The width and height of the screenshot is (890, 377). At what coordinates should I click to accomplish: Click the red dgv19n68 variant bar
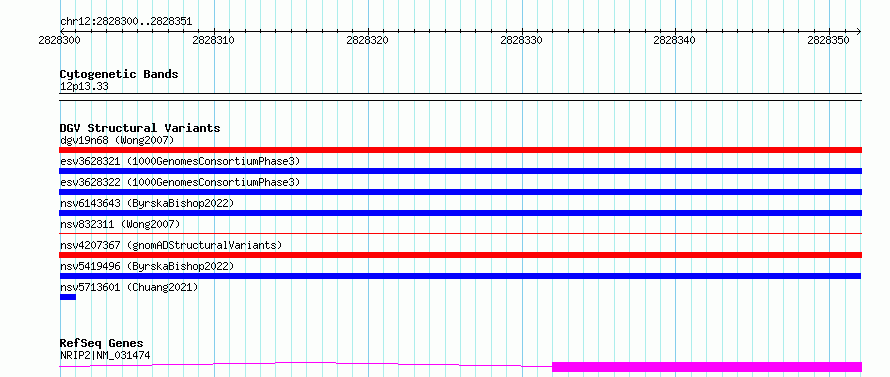[x=460, y=150]
